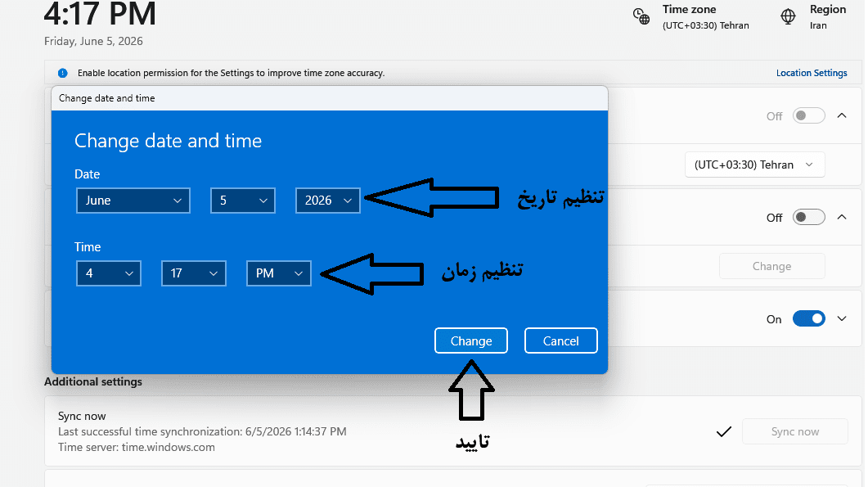Click the Additional settings heading

pos(93,381)
